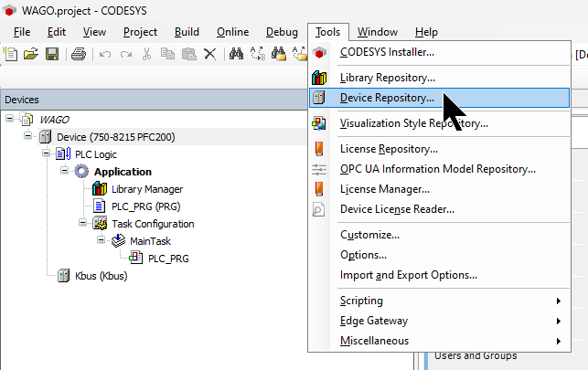
Task: Launch CODESYS Installer from Tools menu
Action: [439, 52]
